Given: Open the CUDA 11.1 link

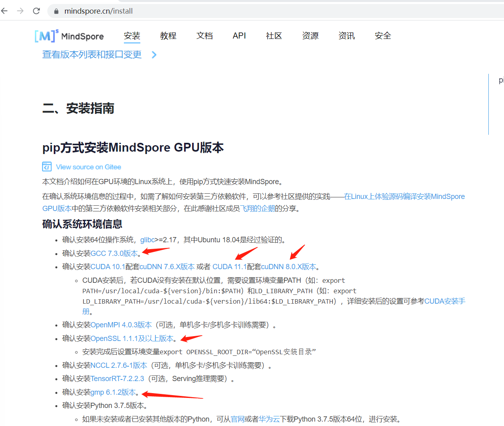Looking at the screenshot, I should (x=230, y=267).
